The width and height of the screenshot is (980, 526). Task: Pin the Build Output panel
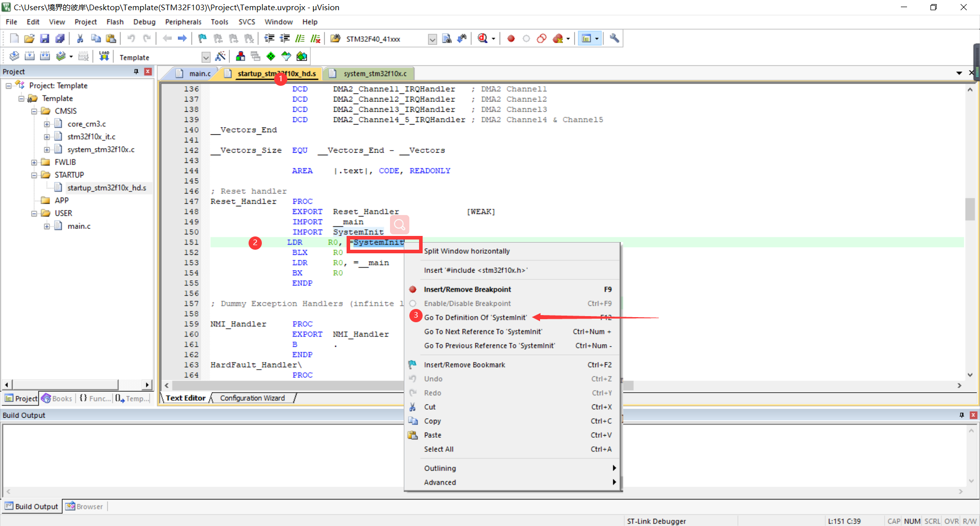962,415
